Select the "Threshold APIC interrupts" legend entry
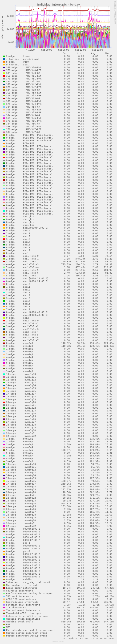Image resolution: width=117 pixels, height=644 pixels. 24,613
